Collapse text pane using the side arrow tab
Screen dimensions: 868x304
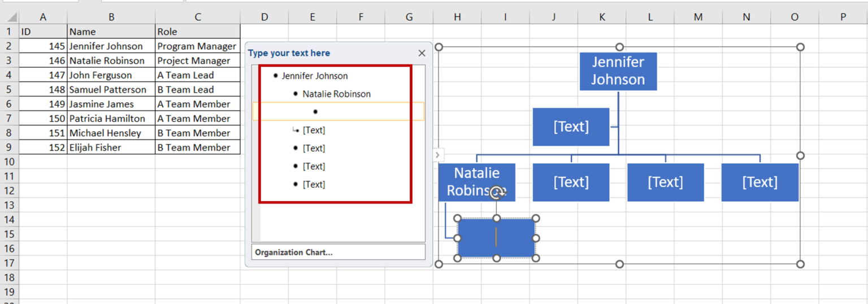click(437, 155)
